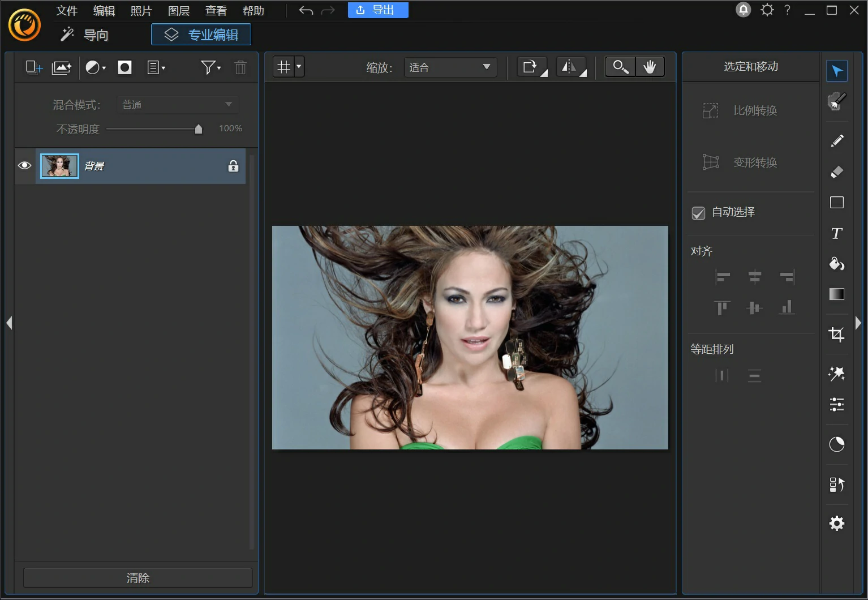Select the Text tool
868x600 pixels.
tap(836, 233)
